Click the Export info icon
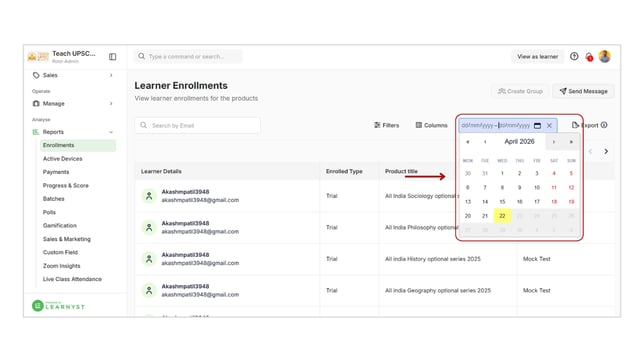Image resolution: width=644 pixels, height=362 pixels. click(x=604, y=125)
